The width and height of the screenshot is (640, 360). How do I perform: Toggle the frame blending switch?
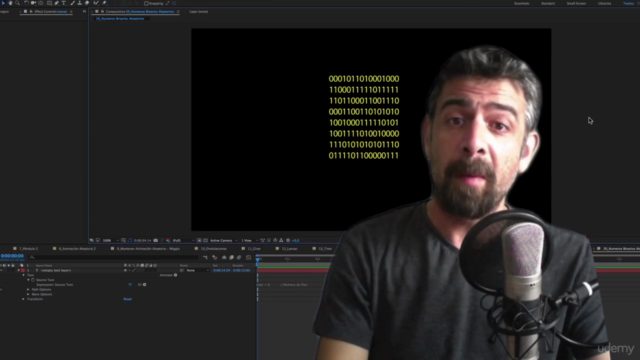coord(231,258)
